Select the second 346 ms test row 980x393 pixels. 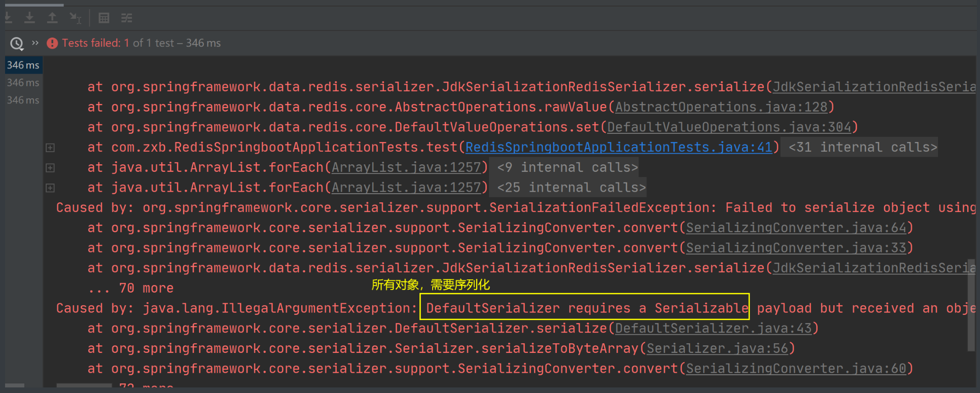pos(23,82)
